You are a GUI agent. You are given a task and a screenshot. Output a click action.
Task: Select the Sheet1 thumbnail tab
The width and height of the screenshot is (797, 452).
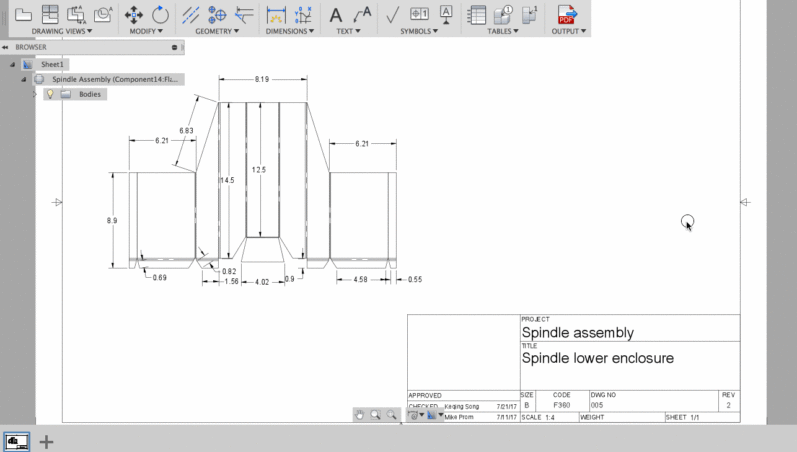pos(17,441)
